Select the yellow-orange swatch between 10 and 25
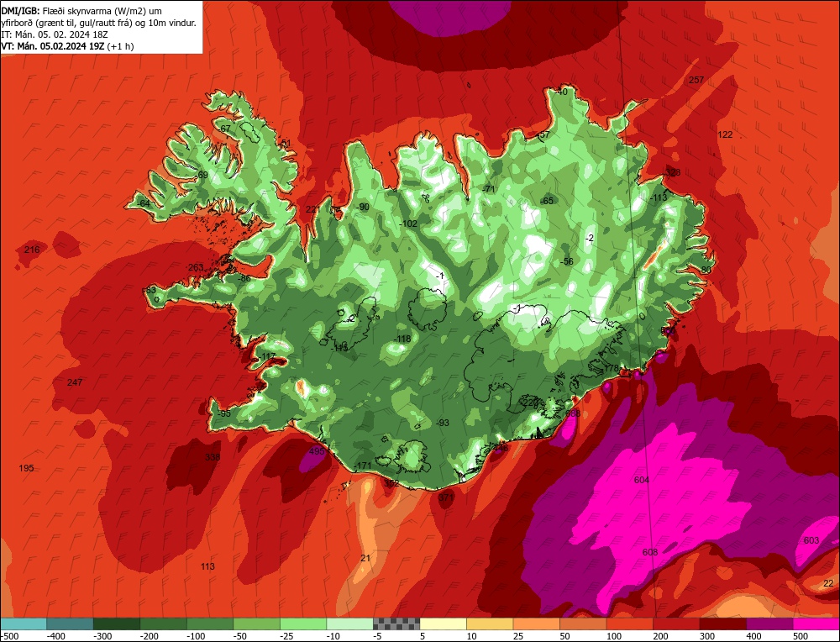 tap(490, 624)
